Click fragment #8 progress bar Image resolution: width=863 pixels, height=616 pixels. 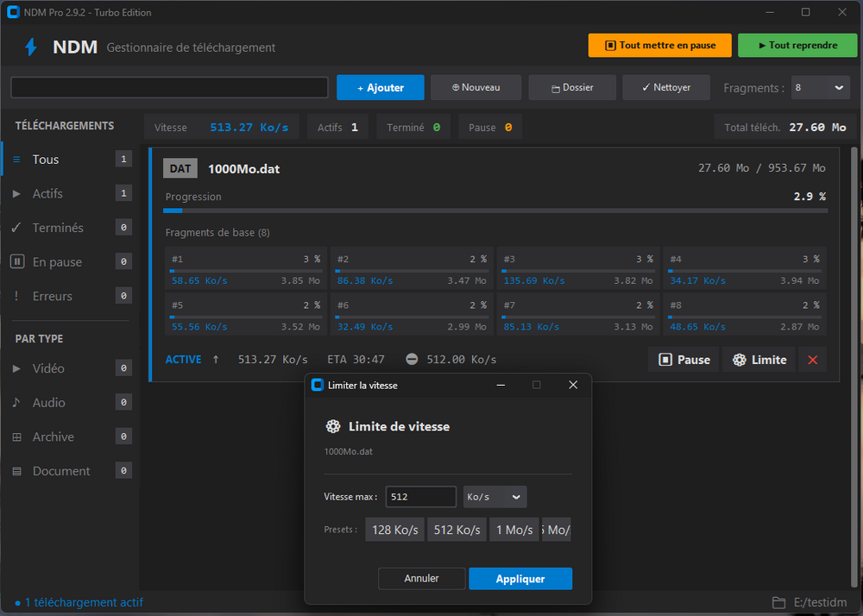click(745, 317)
